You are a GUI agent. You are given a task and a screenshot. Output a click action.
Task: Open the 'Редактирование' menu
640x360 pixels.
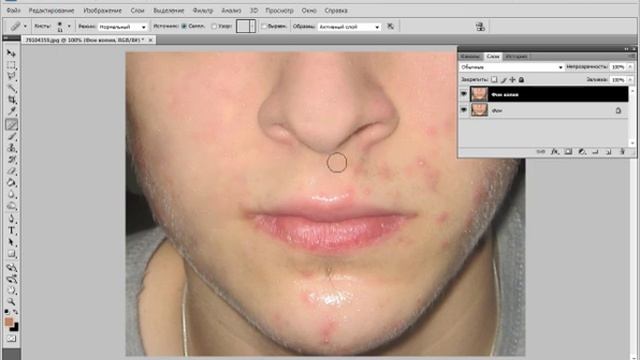51,11
